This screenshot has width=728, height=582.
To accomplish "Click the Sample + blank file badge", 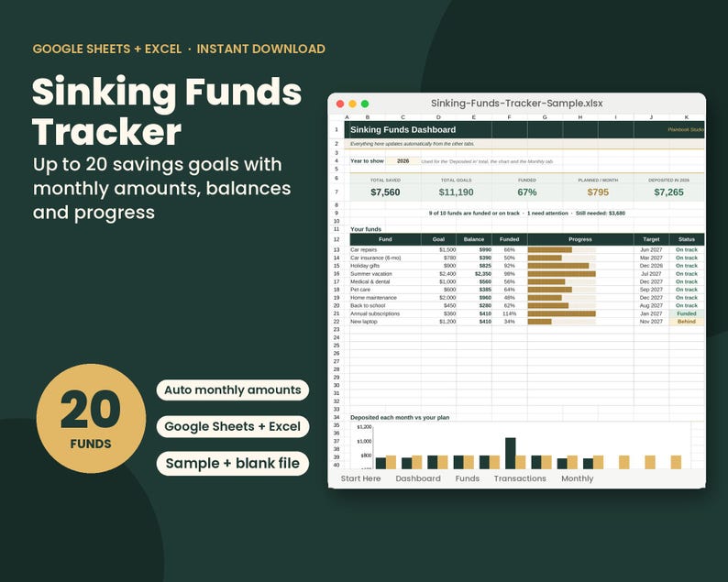I will click(x=233, y=463).
